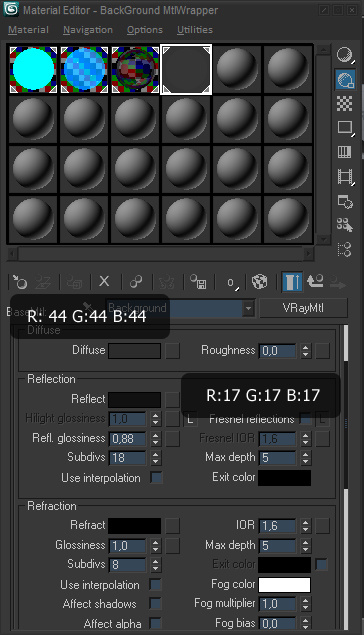364x635 pixels.
Task: Click the Refraction Max depth field
Action: (x=277, y=546)
